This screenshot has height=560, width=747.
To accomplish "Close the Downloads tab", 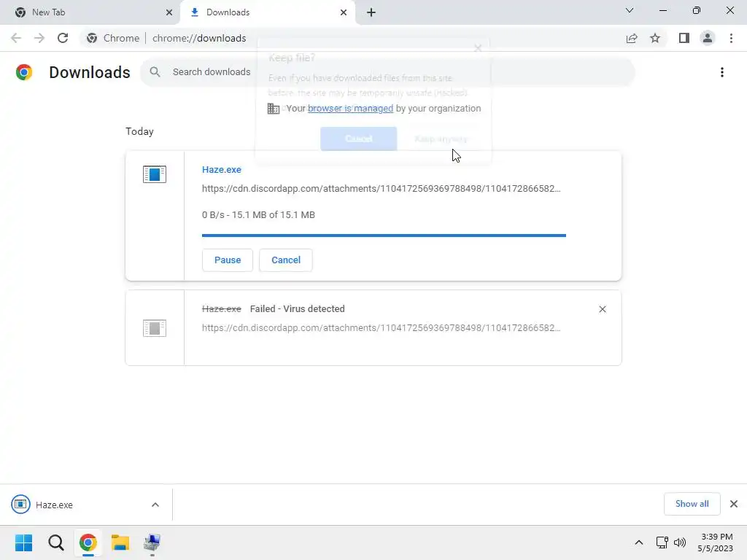I will pos(344,12).
